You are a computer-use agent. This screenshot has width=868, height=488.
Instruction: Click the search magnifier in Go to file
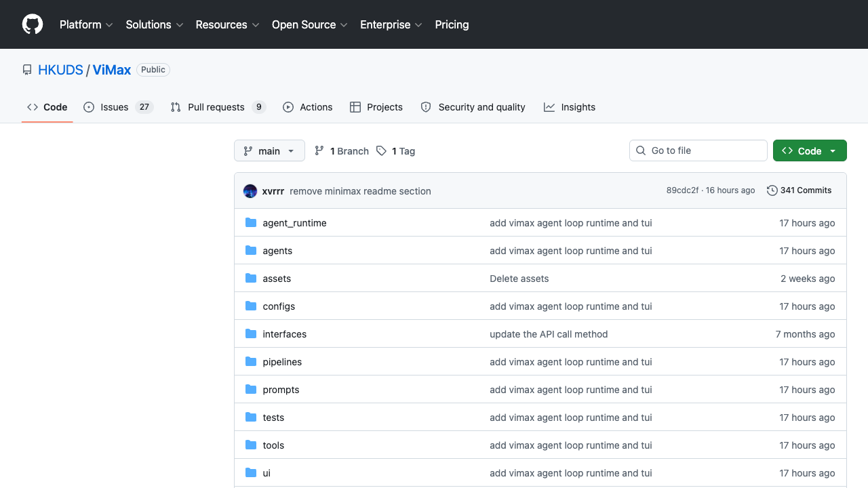click(641, 150)
